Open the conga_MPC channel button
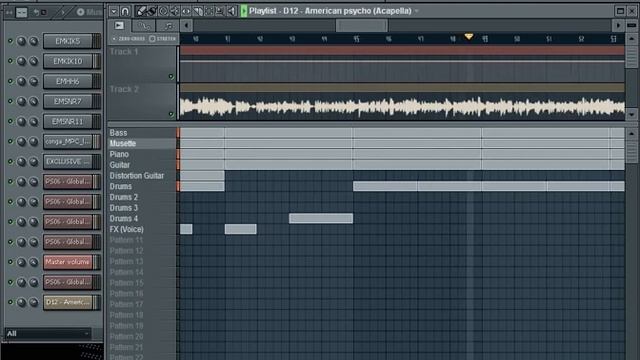Screen dimensions: 640x360 coord(68,141)
